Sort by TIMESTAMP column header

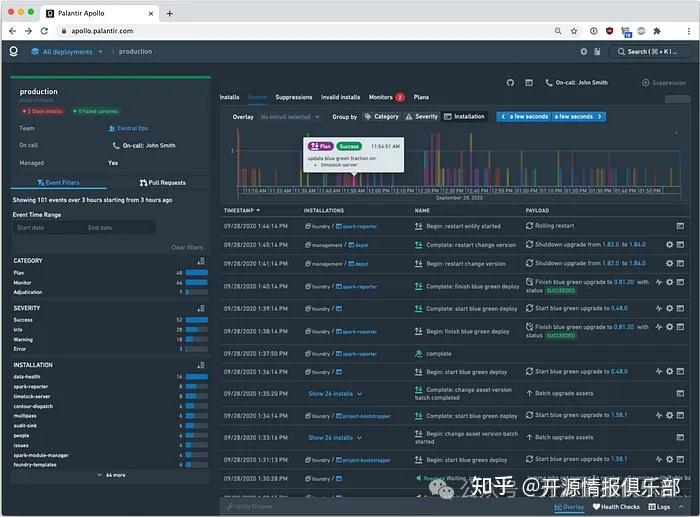[x=242, y=210]
